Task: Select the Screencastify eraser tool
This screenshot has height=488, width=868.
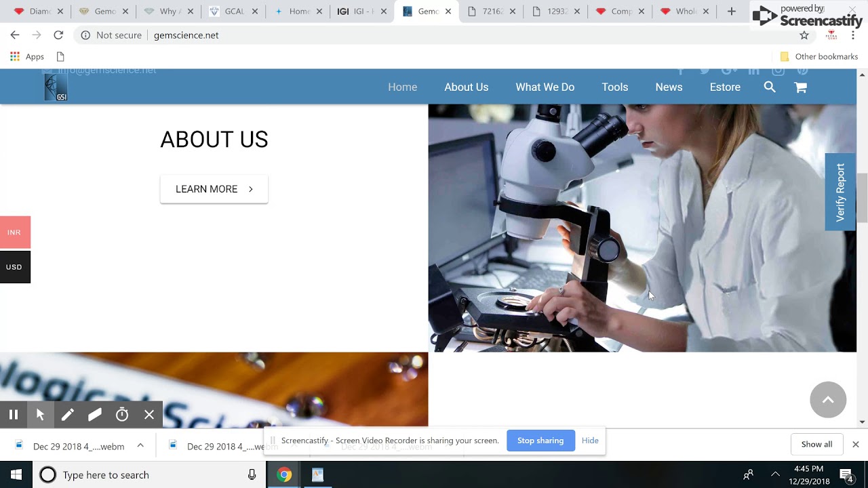Action: click(x=95, y=415)
